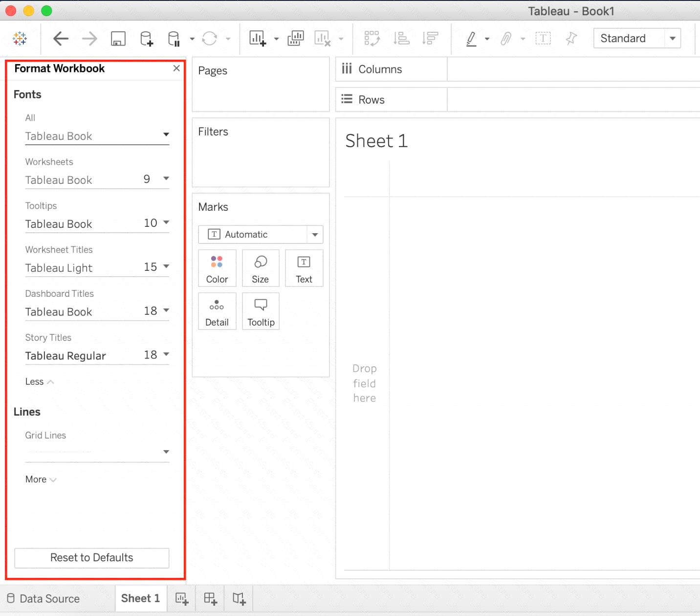Sort descending toolbar icon
Image resolution: width=700 pixels, height=616 pixels.
pyautogui.click(x=430, y=38)
